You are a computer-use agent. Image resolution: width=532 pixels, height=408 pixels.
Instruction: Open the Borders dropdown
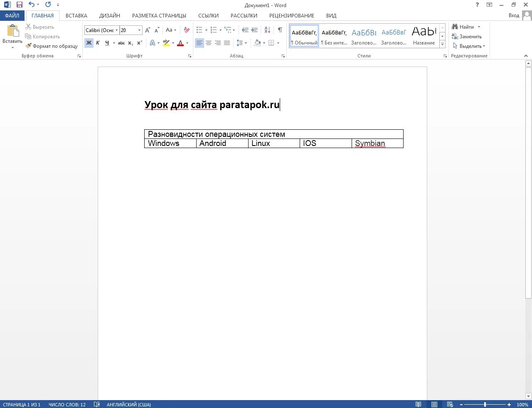[x=278, y=43]
